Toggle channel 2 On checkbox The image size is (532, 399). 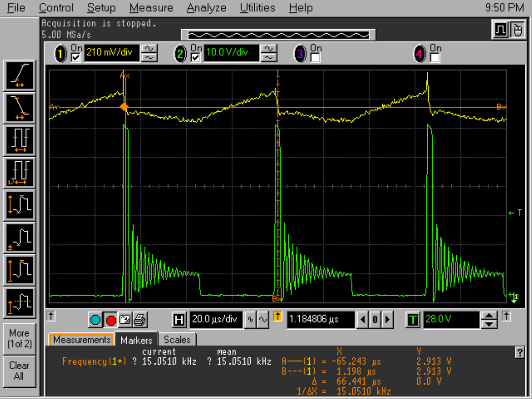click(195, 58)
